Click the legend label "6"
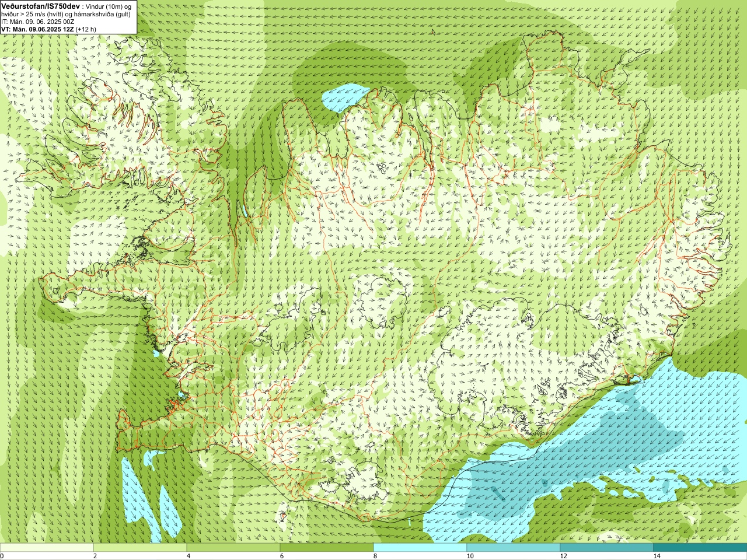The image size is (747, 560). pos(282,556)
